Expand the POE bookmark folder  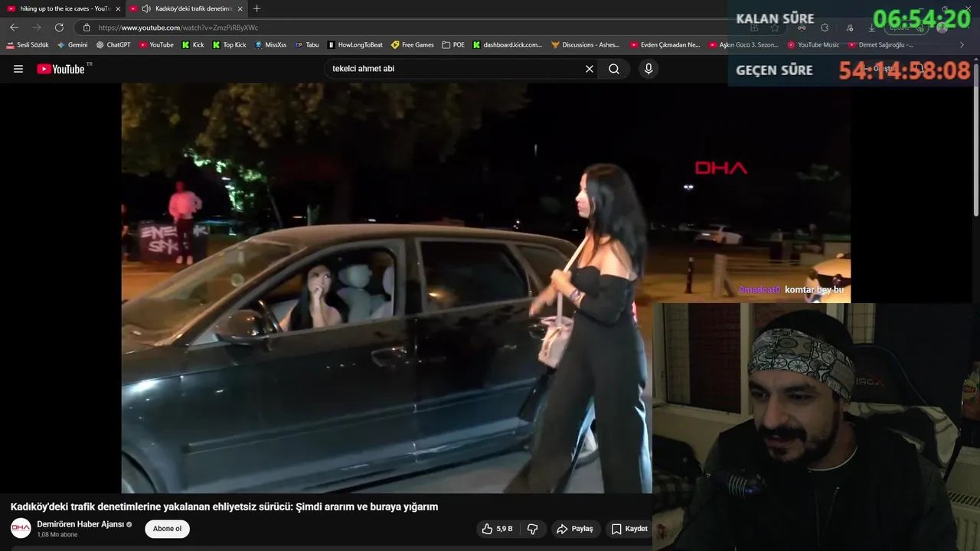453,45
